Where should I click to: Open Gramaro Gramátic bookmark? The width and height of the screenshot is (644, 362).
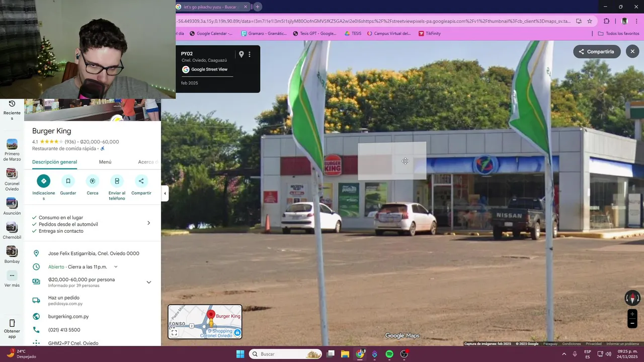[x=264, y=34]
